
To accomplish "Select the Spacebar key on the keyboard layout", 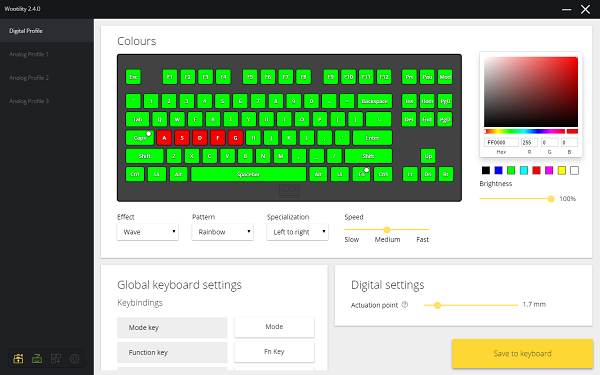I will click(248, 174).
